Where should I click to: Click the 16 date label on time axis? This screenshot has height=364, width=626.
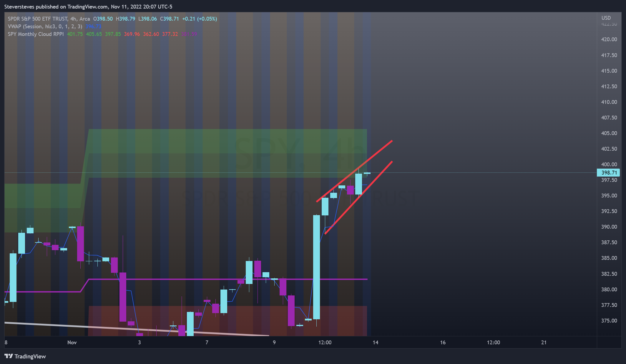[x=443, y=343]
